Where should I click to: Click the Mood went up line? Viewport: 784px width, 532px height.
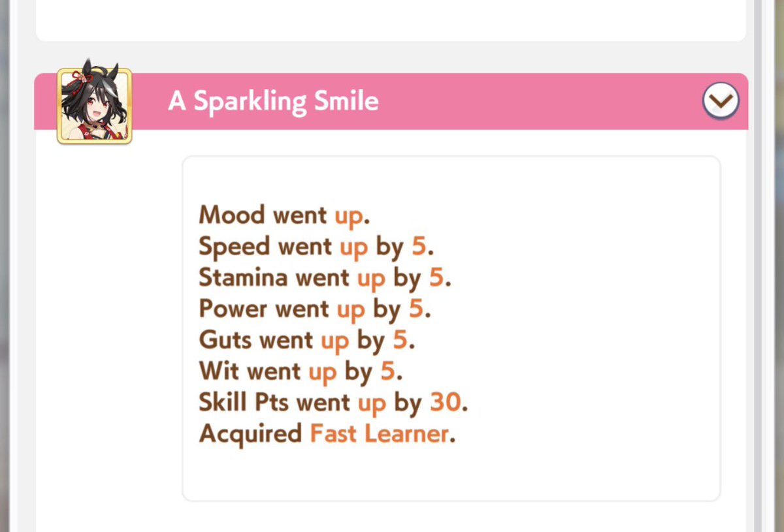pyautogui.click(x=284, y=215)
